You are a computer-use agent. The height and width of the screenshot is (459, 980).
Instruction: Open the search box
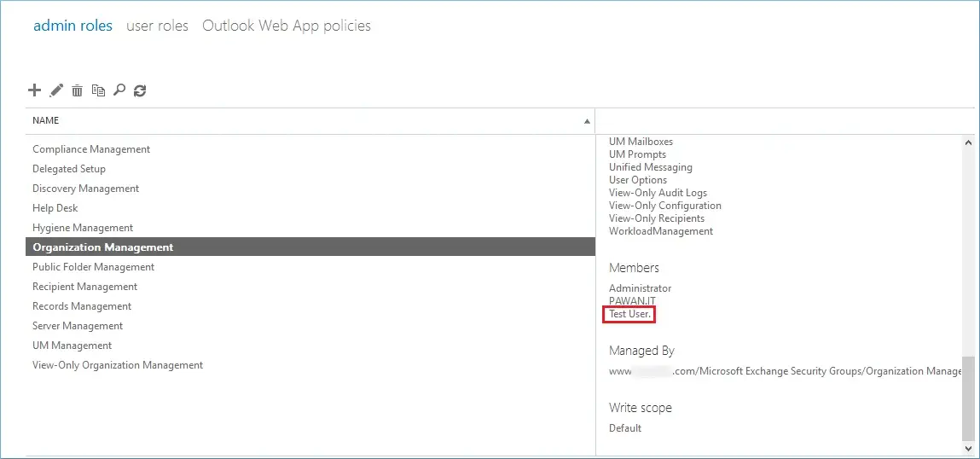[x=119, y=90]
